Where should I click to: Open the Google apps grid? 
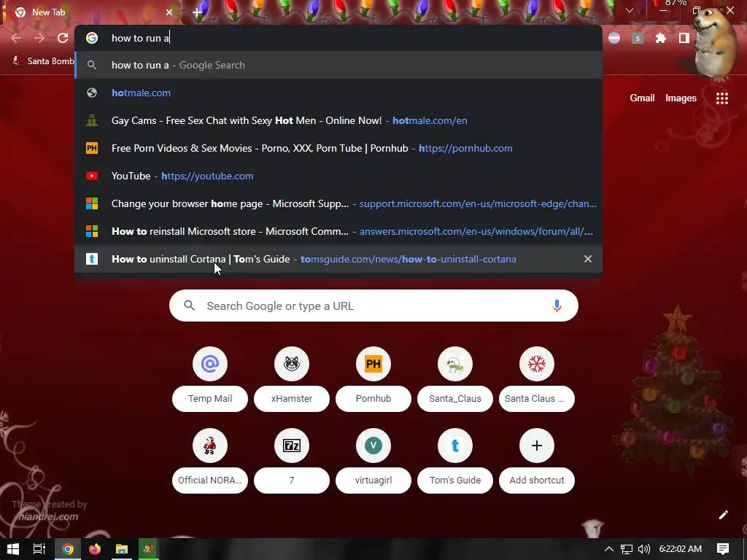(721, 98)
